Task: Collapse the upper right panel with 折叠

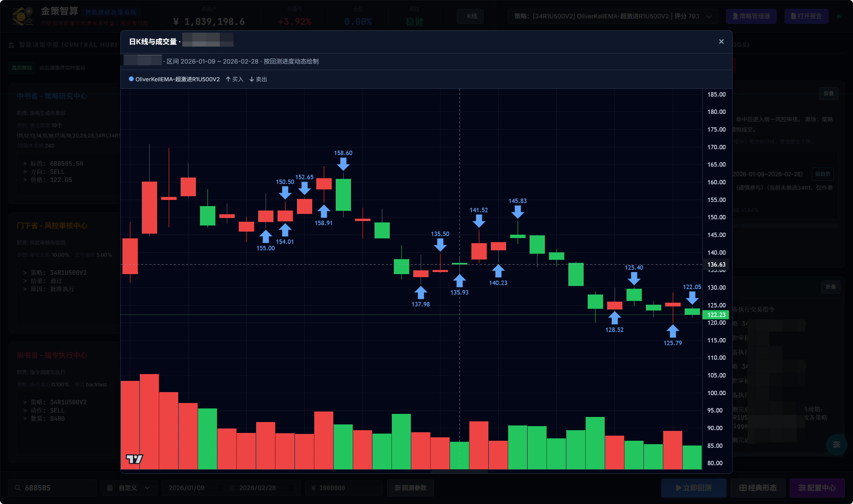Action: click(x=829, y=94)
